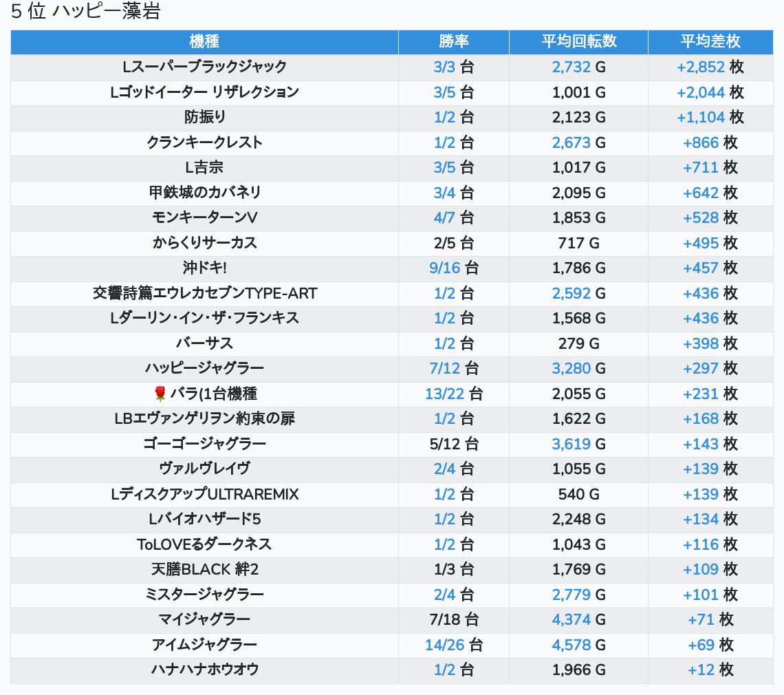Click the 3/5 win rate for Lゴッドイーター
This screenshot has height=695, width=784.
coord(444,92)
